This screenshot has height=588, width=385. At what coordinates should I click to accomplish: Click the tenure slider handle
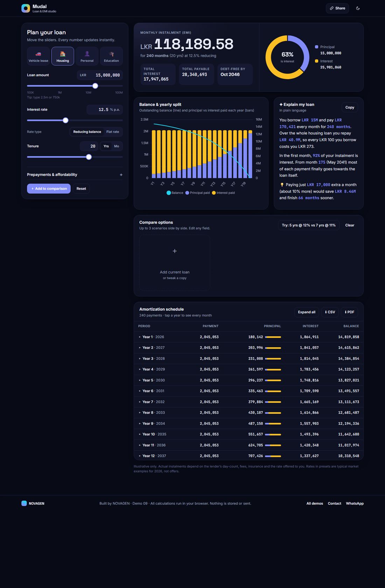point(89,157)
